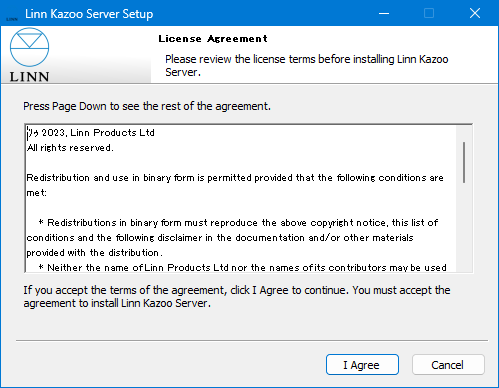The image size is (499, 388).
Task: Click 'Please review the license terms' text
Action: point(307,65)
